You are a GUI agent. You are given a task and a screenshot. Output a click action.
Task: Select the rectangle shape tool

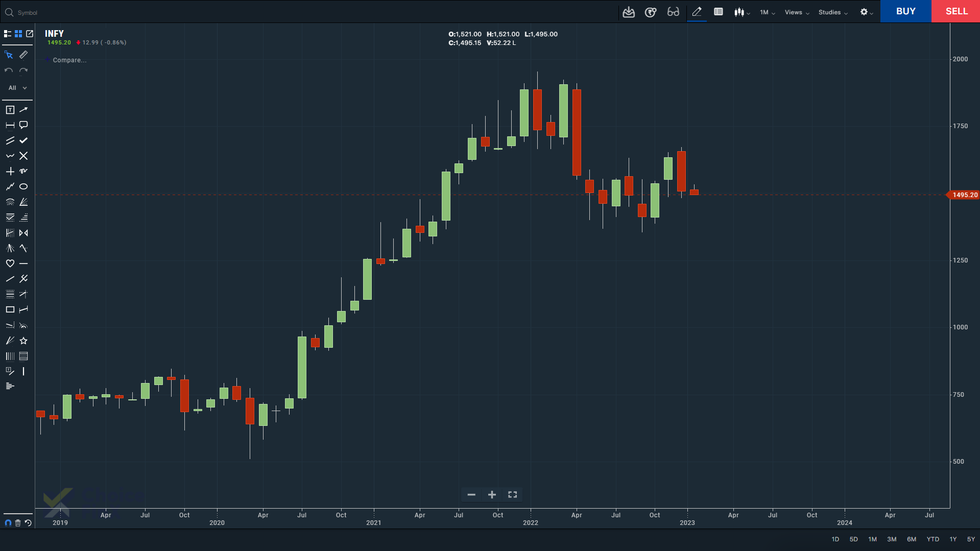[x=10, y=310]
